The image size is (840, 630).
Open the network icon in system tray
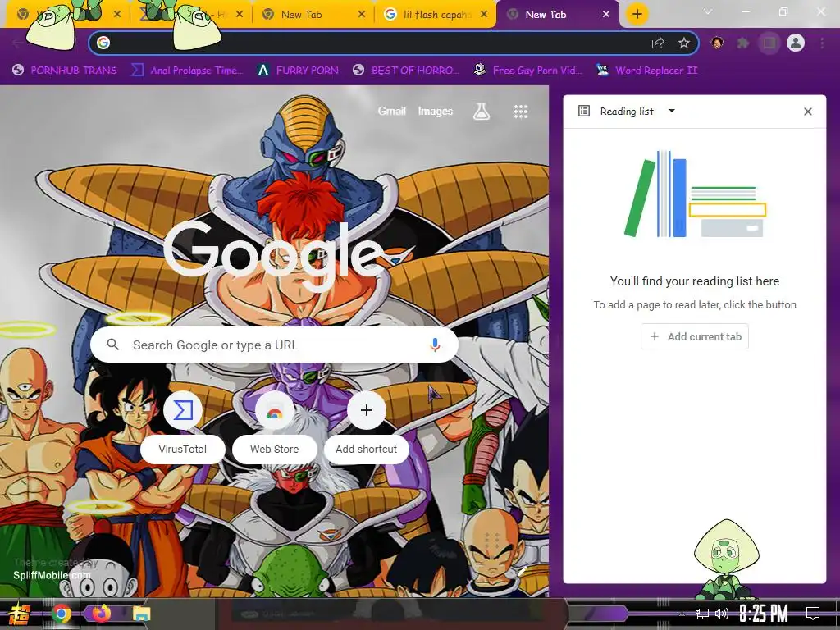(x=702, y=614)
